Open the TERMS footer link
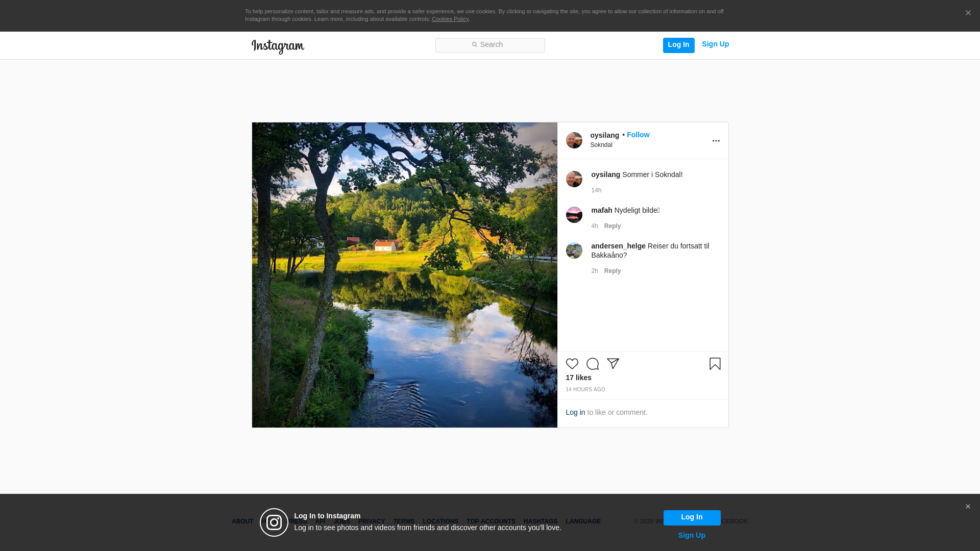Viewport: 980px width, 551px height. 404,521
